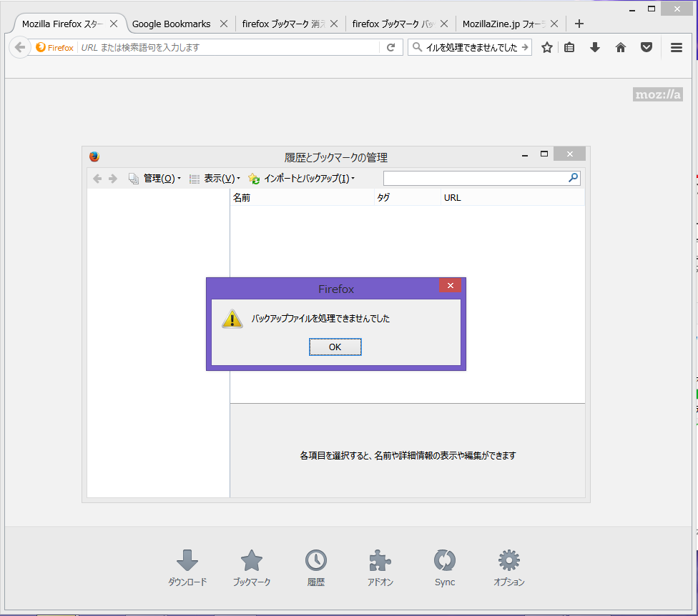Switch to Mozilla Firefox スタート tab
Viewport: 698px width, 616px height.
pos(62,24)
